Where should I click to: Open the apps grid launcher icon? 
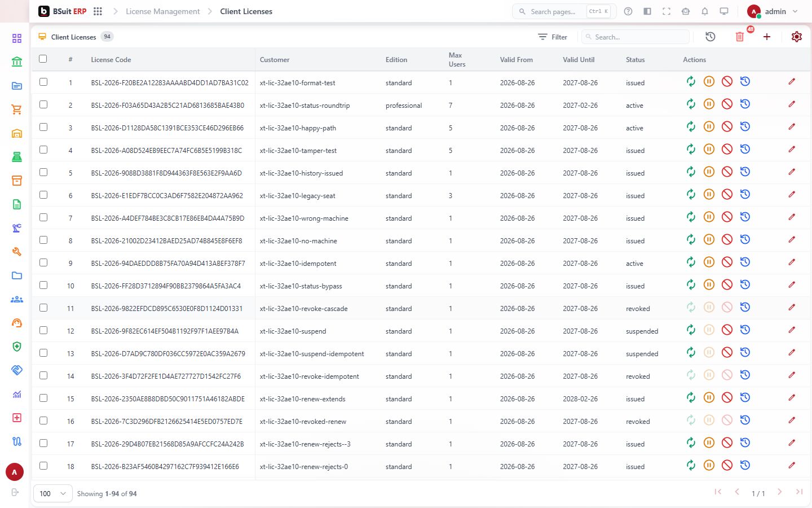[x=98, y=11]
